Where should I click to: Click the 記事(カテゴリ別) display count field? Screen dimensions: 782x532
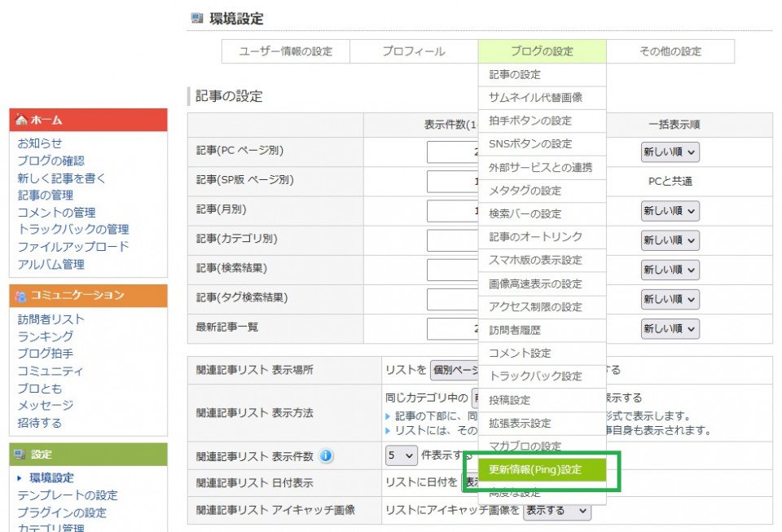pos(452,240)
